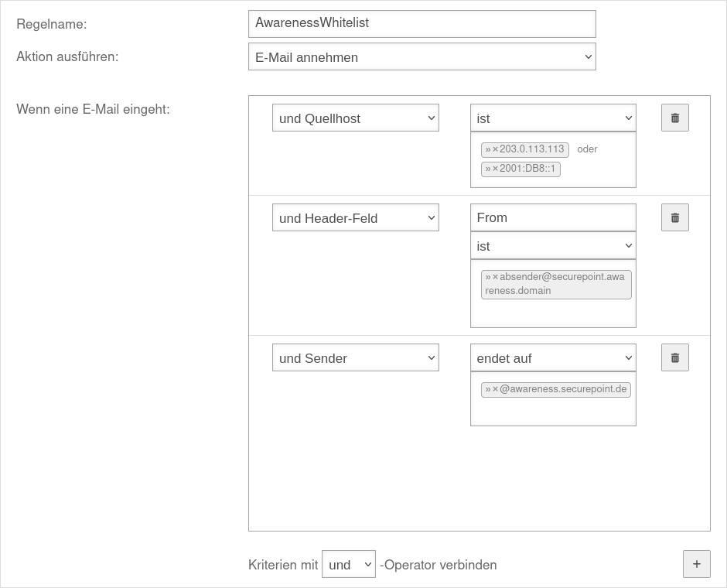Click the Regelname input field

click(422, 23)
